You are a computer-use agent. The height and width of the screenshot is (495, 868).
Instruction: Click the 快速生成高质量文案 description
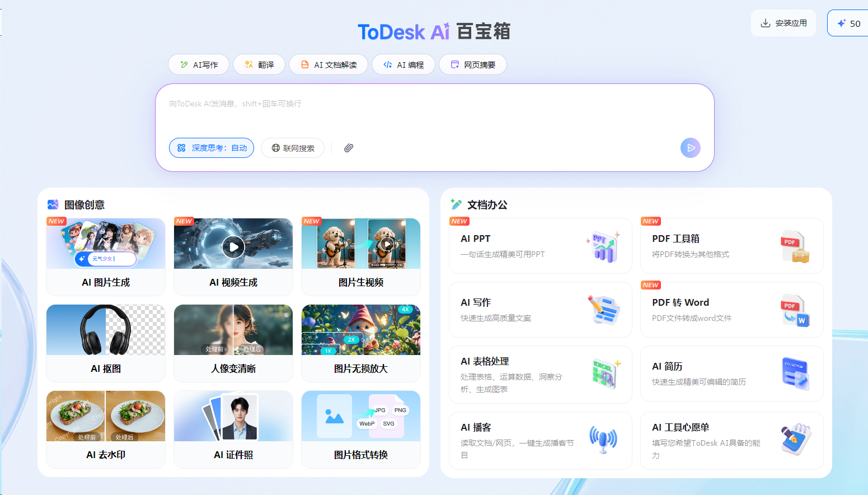coord(496,318)
